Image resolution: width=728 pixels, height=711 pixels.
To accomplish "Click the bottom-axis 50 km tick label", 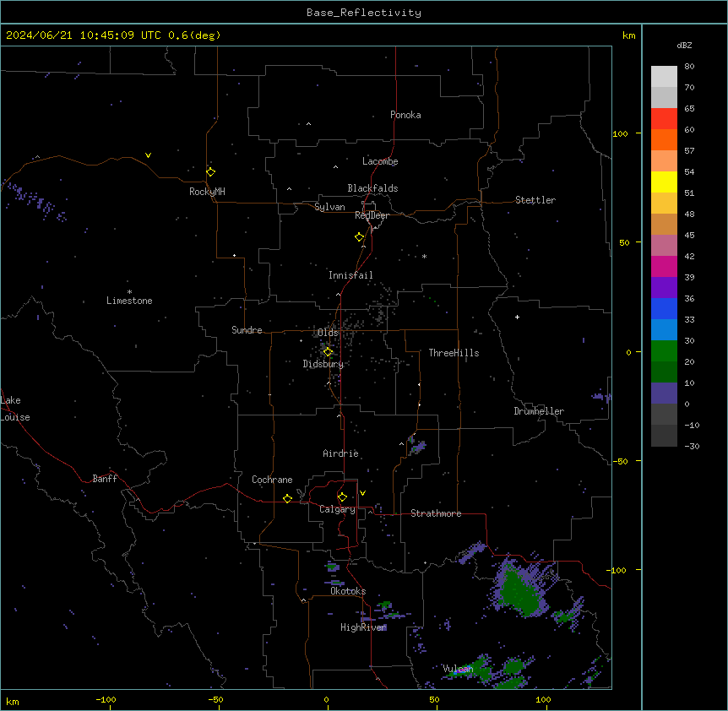I will (x=434, y=699).
